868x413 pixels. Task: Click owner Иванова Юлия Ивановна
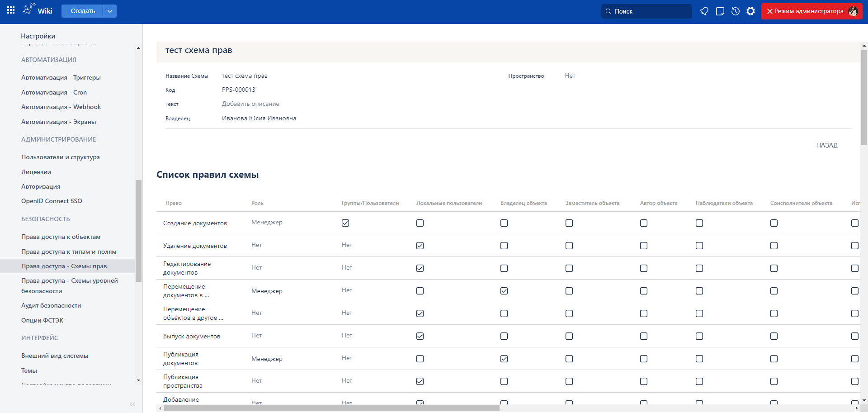tap(259, 118)
